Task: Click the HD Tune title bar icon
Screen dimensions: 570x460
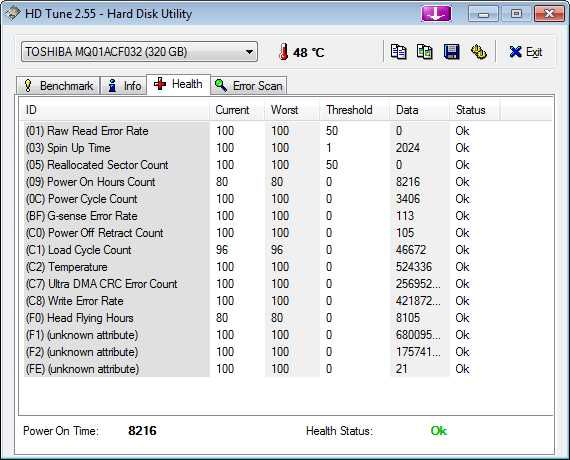Action: click(x=13, y=13)
